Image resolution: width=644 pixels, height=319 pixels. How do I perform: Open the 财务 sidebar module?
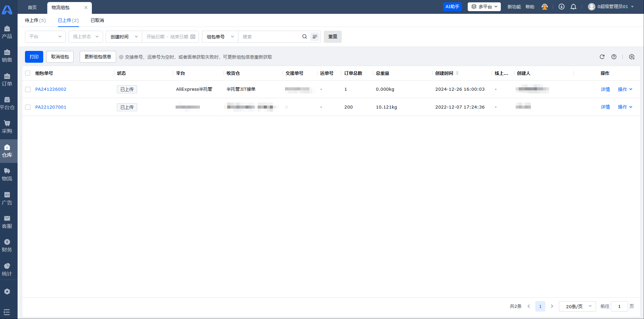(7, 246)
